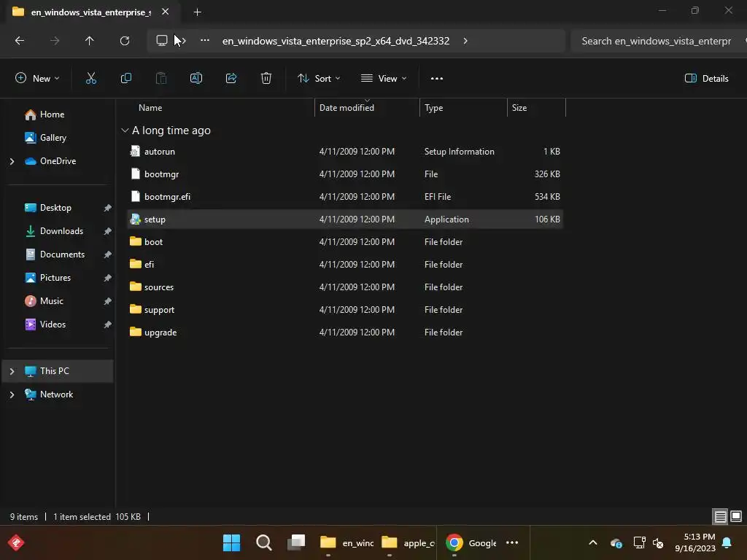Click the muted volume tray icon
Image resolution: width=747 pixels, height=560 pixels.
click(x=658, y=542)
